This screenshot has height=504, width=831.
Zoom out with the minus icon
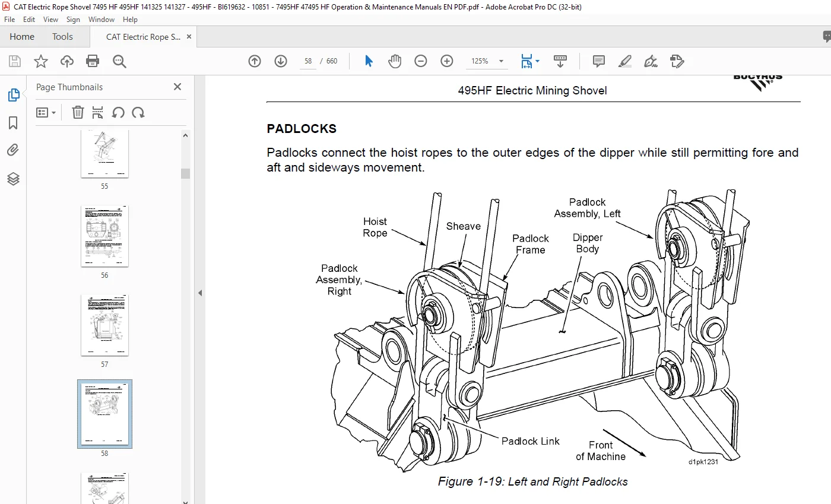pos(421,61)
